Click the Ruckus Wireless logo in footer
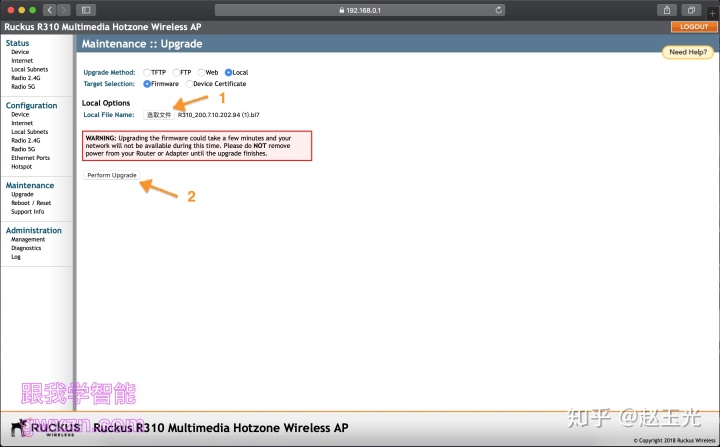Image resolution: width=720 pixels, height=447 pixels. pos(45,428)
